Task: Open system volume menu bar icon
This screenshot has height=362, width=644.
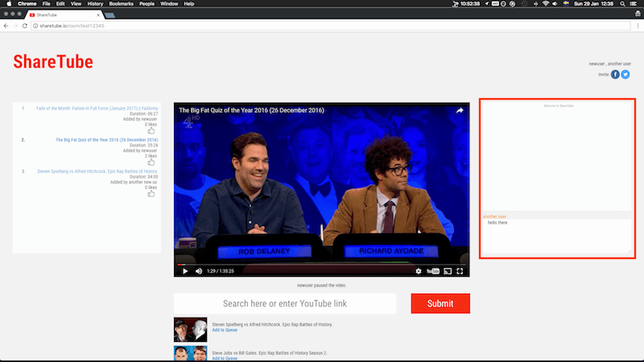Action: [x=555, y=4]
